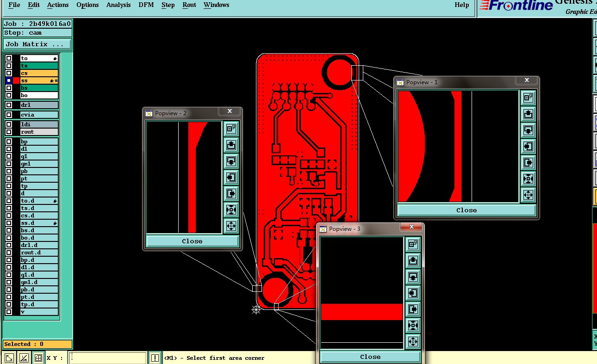Toggle the display checkbox for layer ts
The height and width of the screenshot is (364, 597).
point(9,66)
